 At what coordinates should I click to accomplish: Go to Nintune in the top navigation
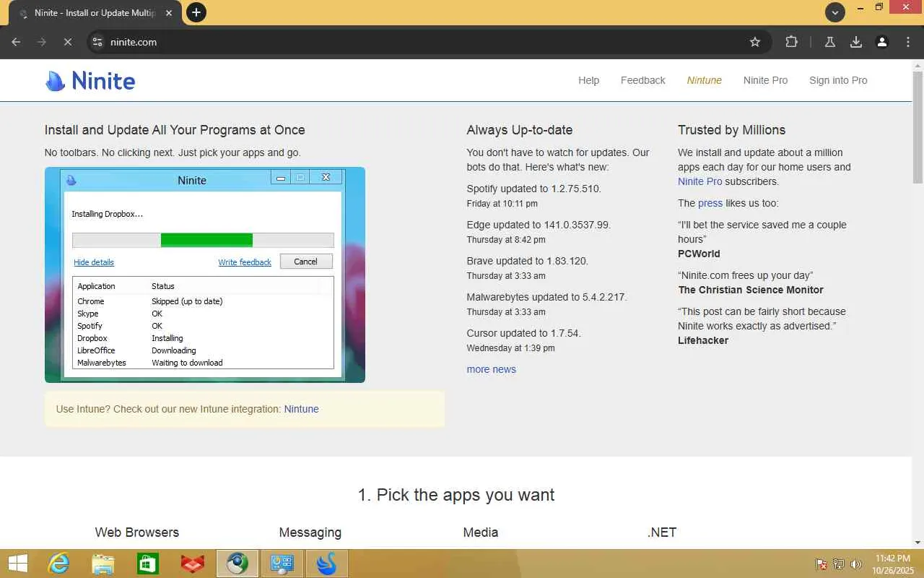pyautogui.click(x=704, y=80)
